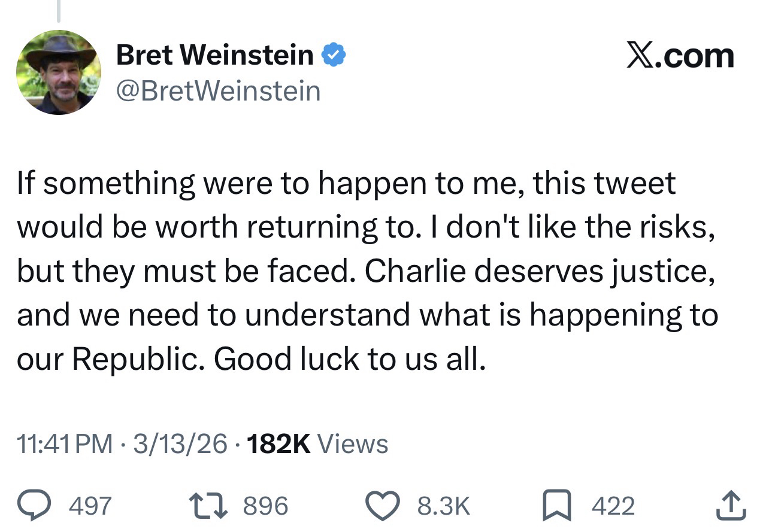Viewport: 769px width, 532px height.
Task: Click the 896 reposts count
Action: click(265, 506)
